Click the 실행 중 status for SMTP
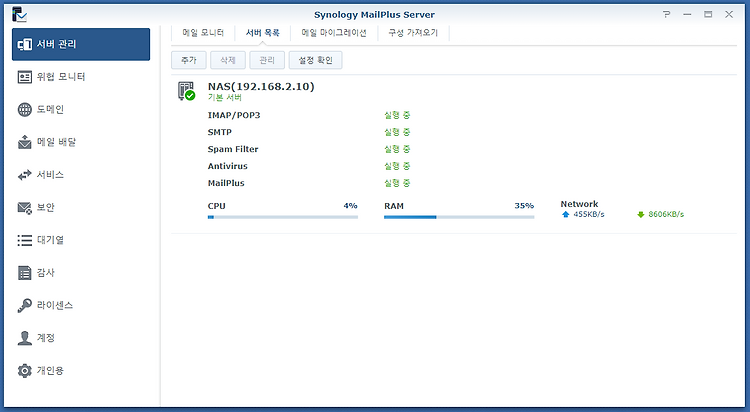 [397, 132]
